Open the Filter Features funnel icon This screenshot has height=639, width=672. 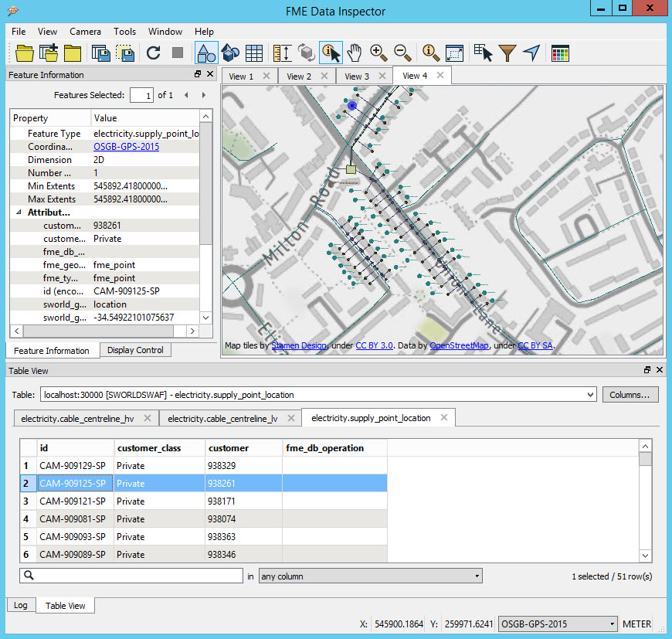point(507,53)
